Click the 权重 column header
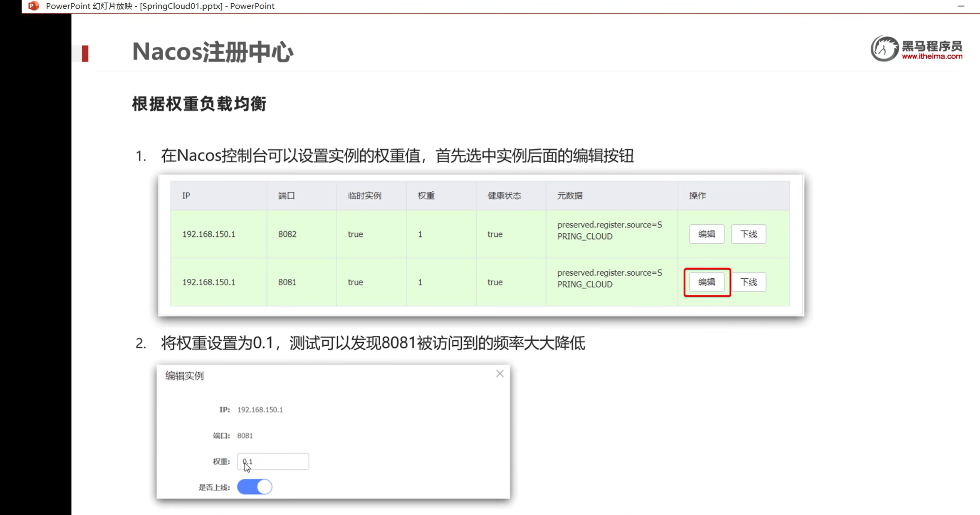Image resolution: width=980 pixels, height=515 pixels. [426, 196]
